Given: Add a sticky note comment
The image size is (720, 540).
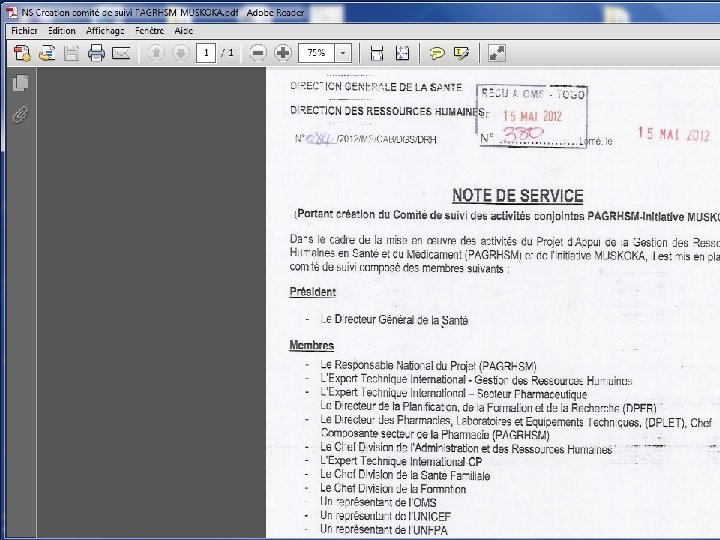Looking at the screenshot, I should coord(437,53).
